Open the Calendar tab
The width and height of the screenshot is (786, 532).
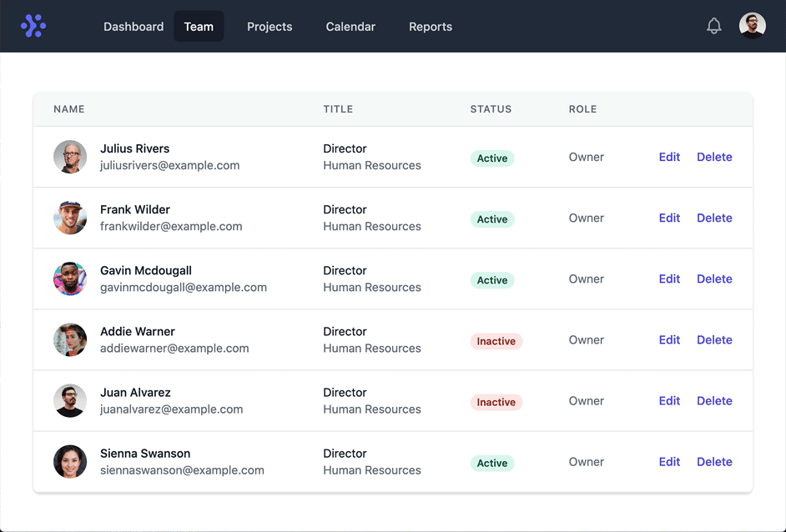350,27
